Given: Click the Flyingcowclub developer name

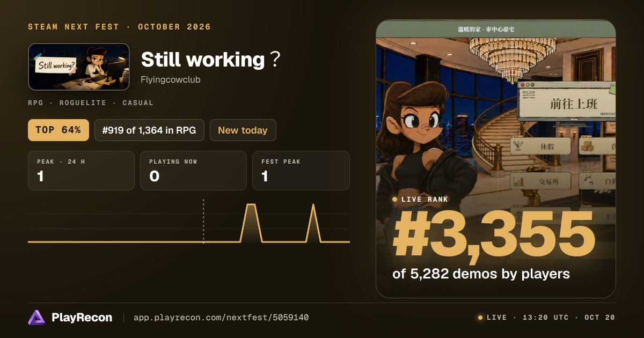Looking at the screenshot, I should (x=171, y=79).
